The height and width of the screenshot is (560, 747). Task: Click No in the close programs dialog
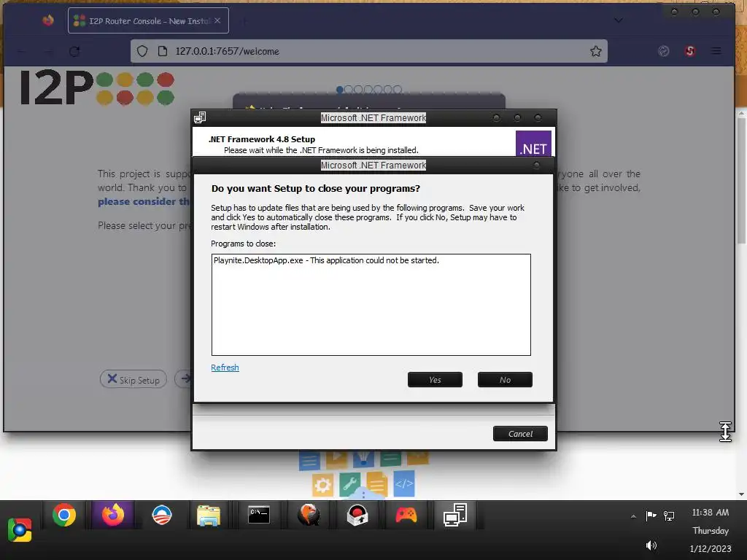click(x=505, y=379)
